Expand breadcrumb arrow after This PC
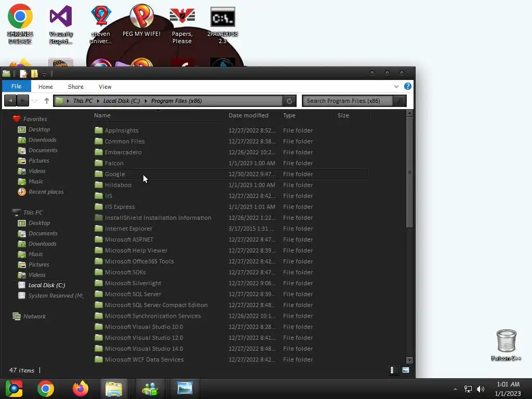 click(98, 101)
